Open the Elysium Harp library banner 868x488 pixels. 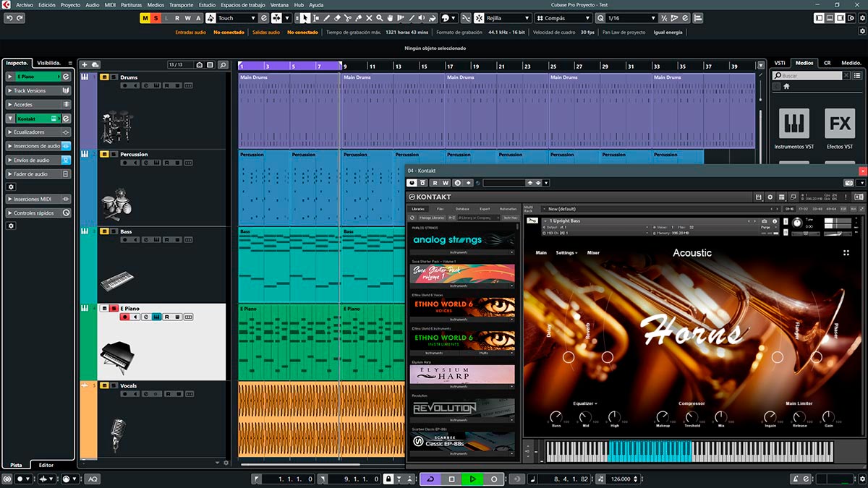[x=463, y=374]
